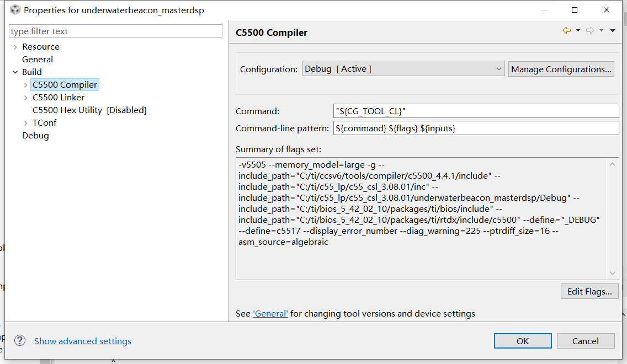Viewport: 627px width, 364px height.
Task: Click the forward navigation arrow icon
Action: click(589, 31)
